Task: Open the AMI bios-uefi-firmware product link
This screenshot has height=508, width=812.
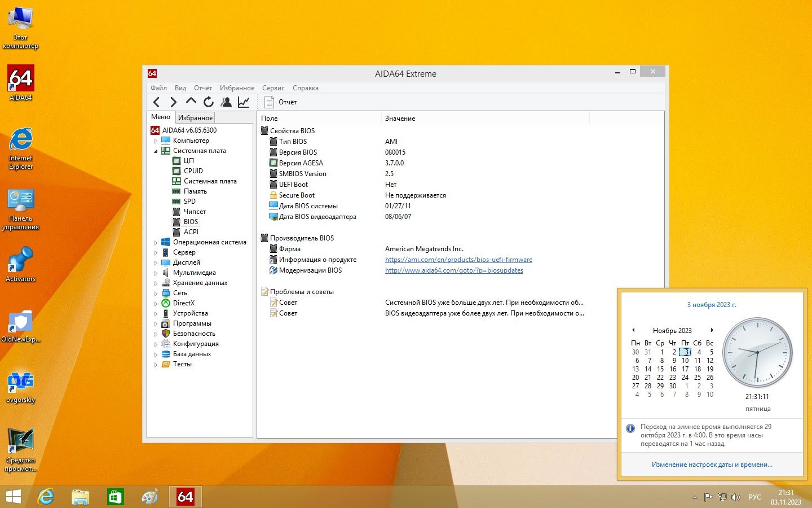Action: pyautogui.click(x=458, y=260)
